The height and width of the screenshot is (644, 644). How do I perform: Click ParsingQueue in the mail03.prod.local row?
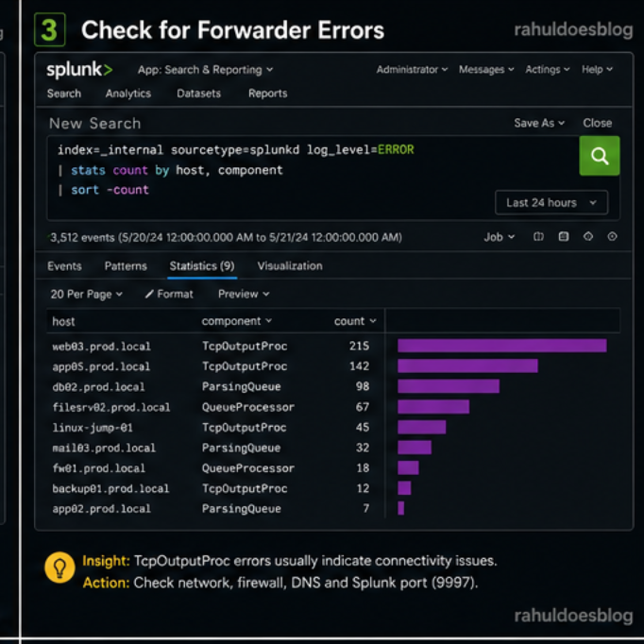(x=242, y=448)
